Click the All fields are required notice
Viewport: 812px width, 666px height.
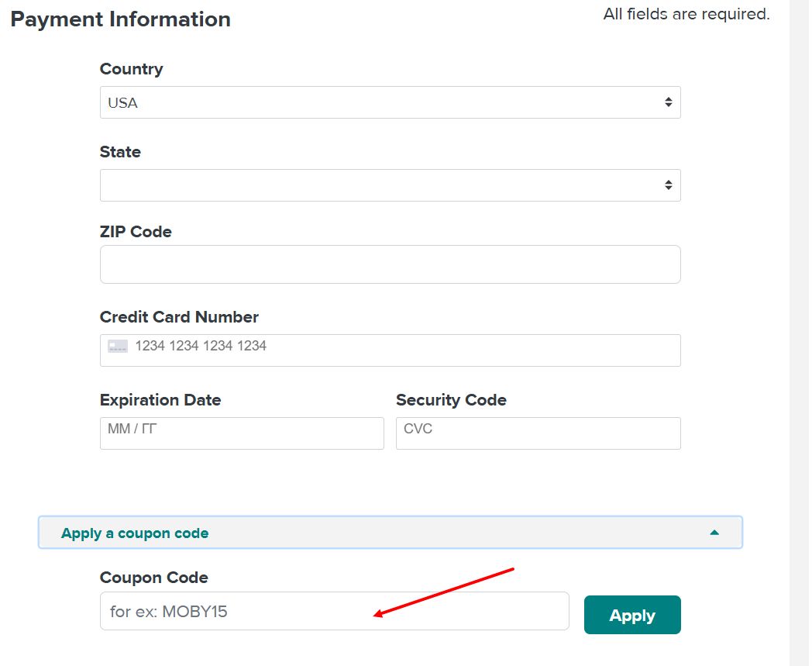pos(685,13)
